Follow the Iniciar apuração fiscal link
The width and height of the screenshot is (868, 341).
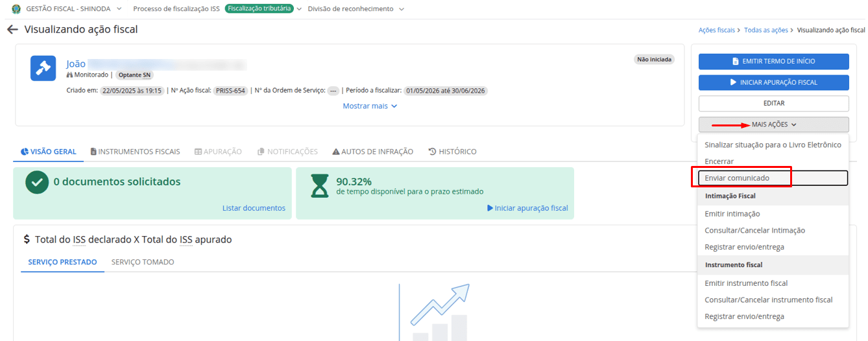[527, 208]
